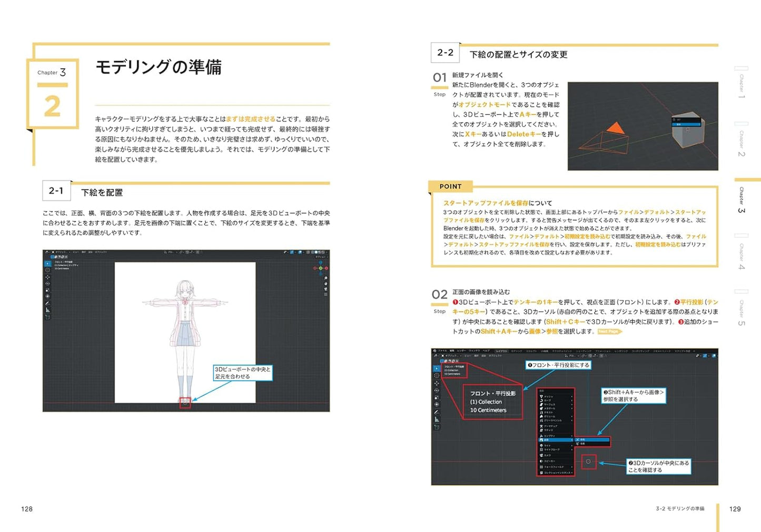Open the ファイル menu in right Blender screenshot
This screenshot has height=532, width=761.
pos(443,351)
